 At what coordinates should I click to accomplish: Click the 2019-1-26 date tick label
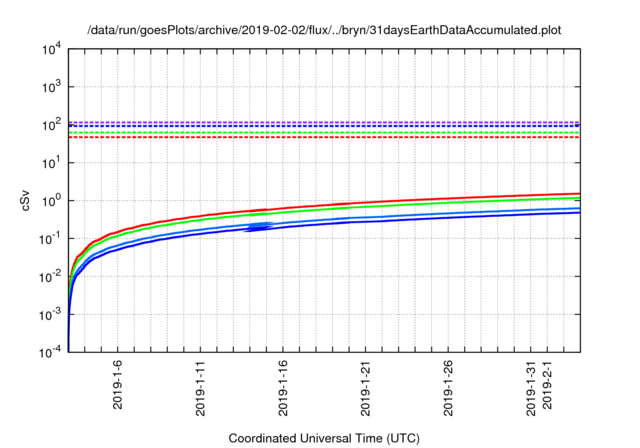(448, 388)
